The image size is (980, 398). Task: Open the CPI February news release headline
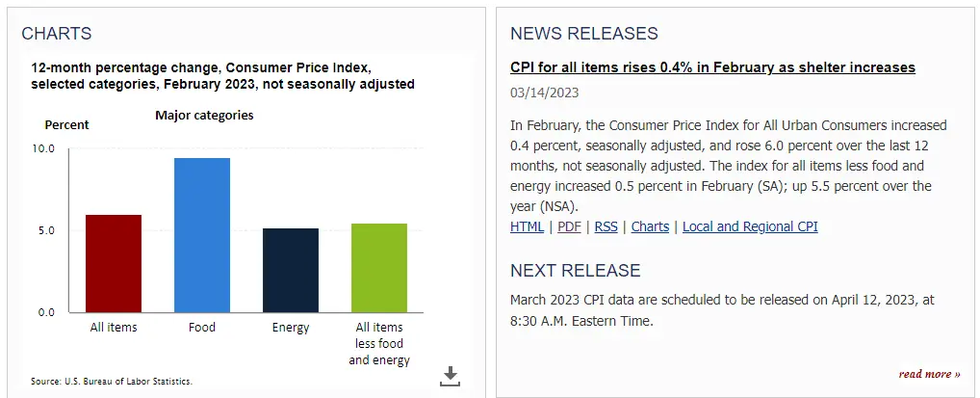click(712, 67)
